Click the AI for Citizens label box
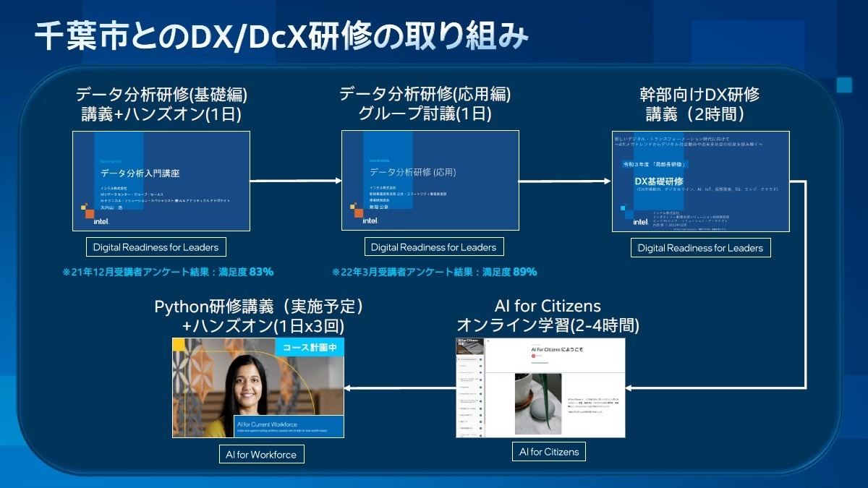Viewport: 868px width, 488px height. [x=549, y=452]
